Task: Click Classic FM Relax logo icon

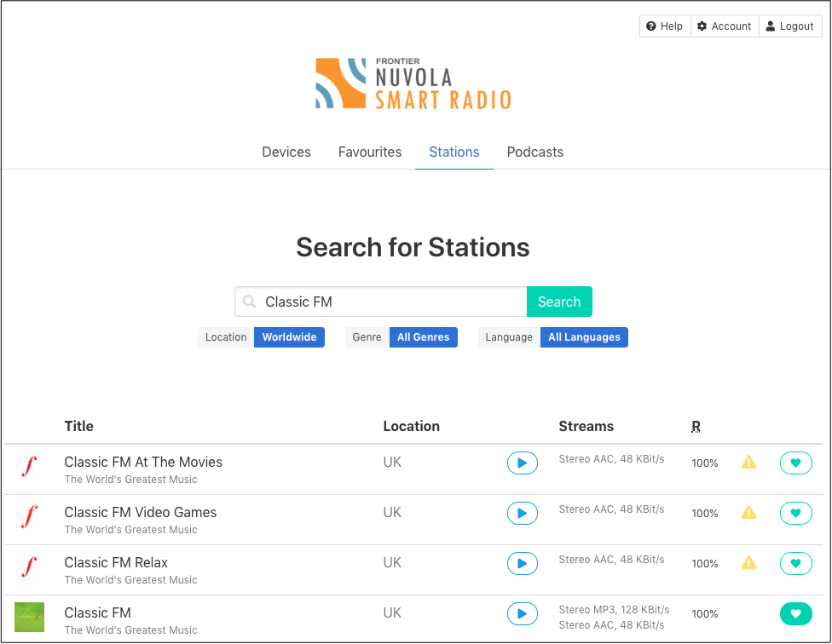Action: pyautogui.click(x=29, y=567)
